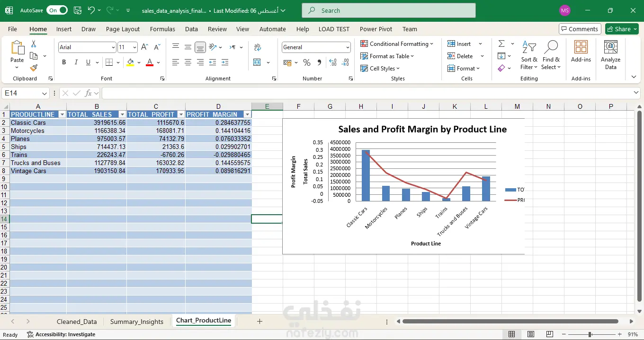The height and width of the screenshot is (340, 644).
Task: Click the AutoSum sigma icon
Action: coord(501,44)
